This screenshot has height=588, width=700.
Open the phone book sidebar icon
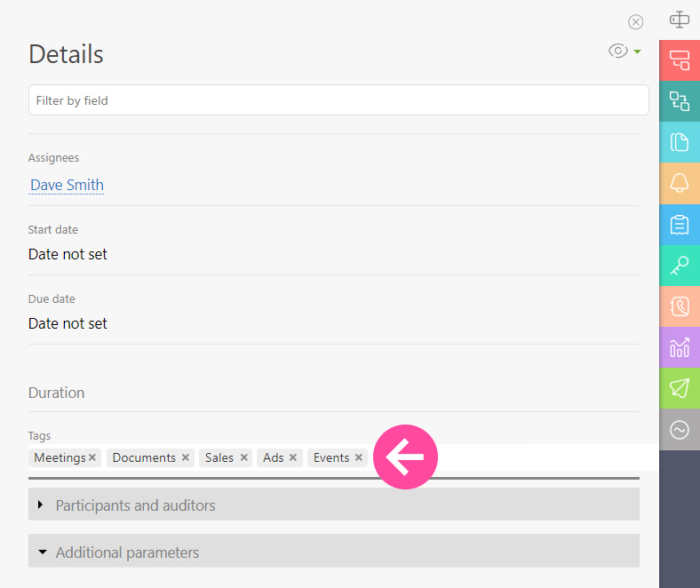pos(680,306)
